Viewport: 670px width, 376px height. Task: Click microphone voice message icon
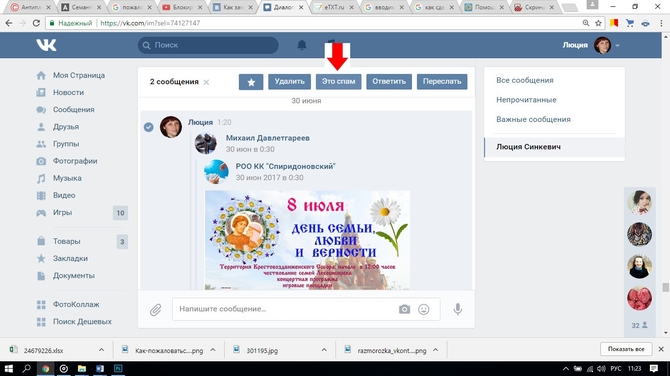point(458,309)
